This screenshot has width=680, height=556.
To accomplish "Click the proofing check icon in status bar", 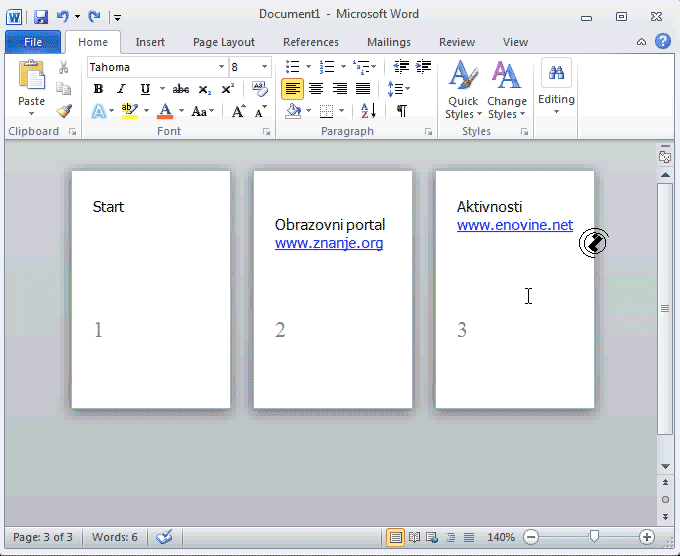I will (164, 537).
